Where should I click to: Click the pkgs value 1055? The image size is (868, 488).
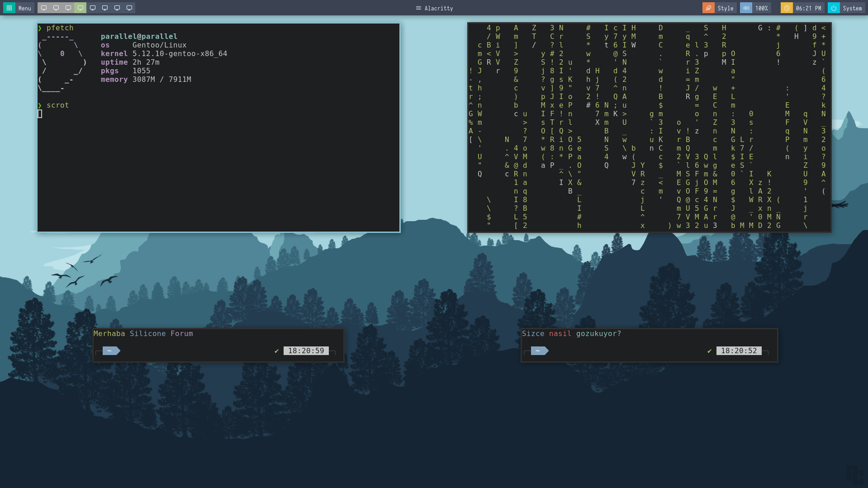141,71
